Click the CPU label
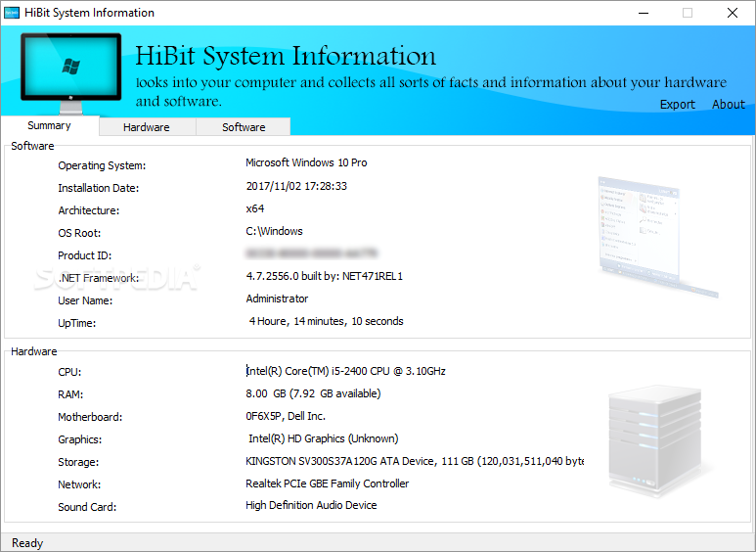756x552 pixels. (x=69, y=372)
